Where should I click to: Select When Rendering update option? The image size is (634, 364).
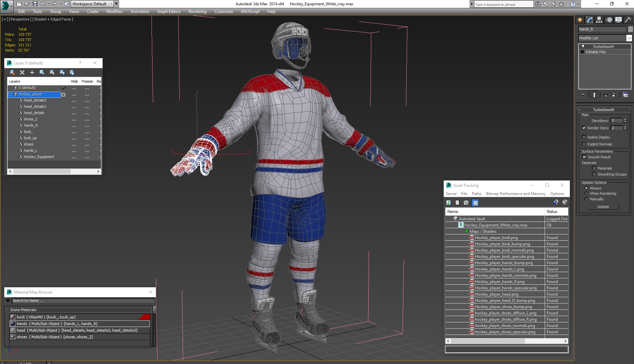pos(586,193)
